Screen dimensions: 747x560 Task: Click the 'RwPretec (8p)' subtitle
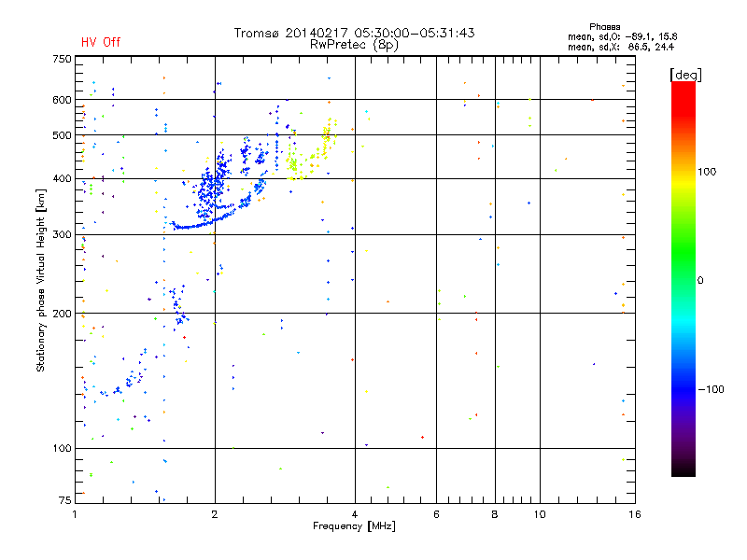(x=354, y=45)
